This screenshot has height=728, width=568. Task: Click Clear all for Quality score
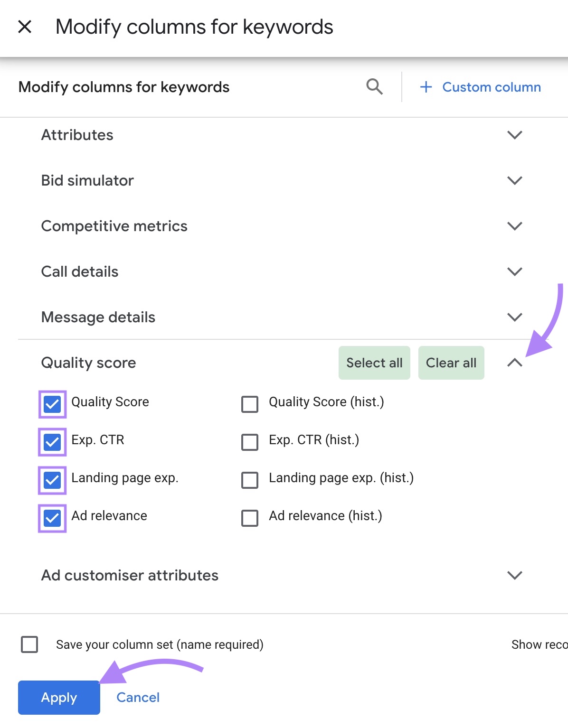(451, 363)
